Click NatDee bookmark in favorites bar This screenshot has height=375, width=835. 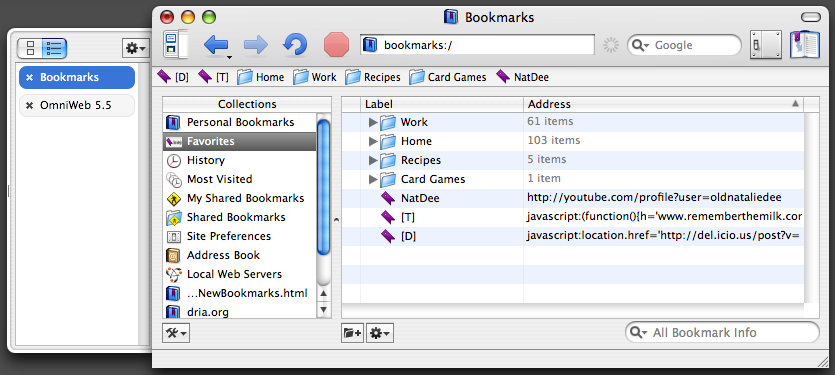522,77
